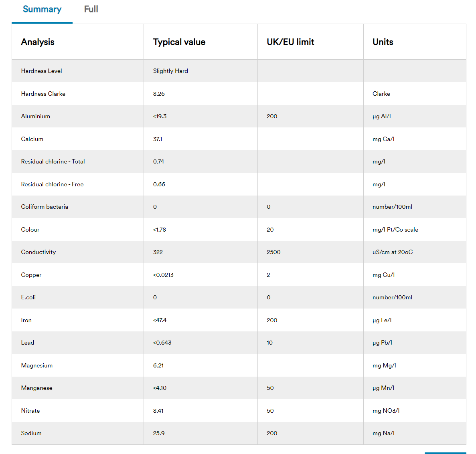Select the Hardness Clarke row label
This screenshot has width=476, height=454.
pyautogui.click(x=43, y=94)
